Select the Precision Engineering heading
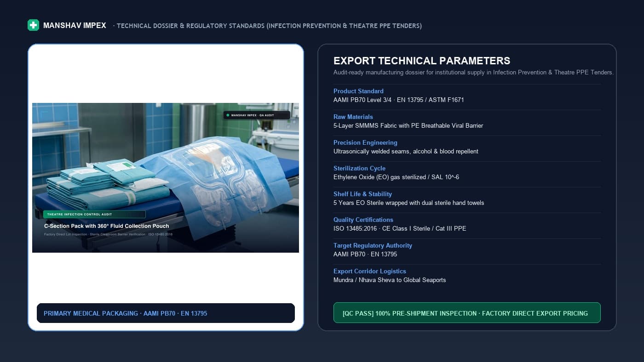 point(365,142)
